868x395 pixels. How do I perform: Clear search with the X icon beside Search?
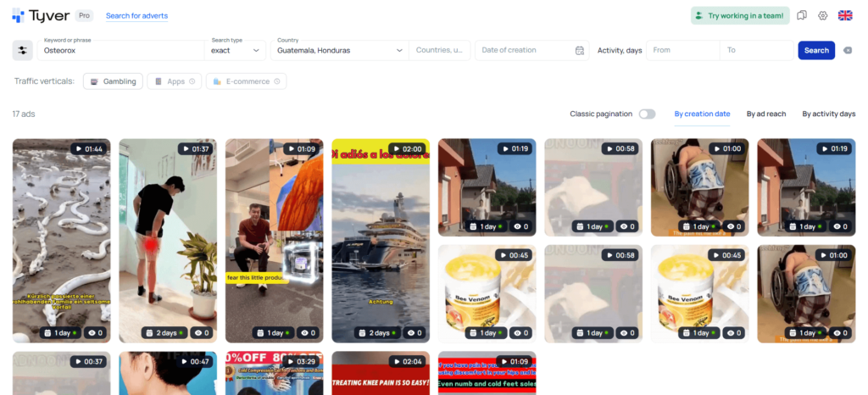[x=848, y=50]
